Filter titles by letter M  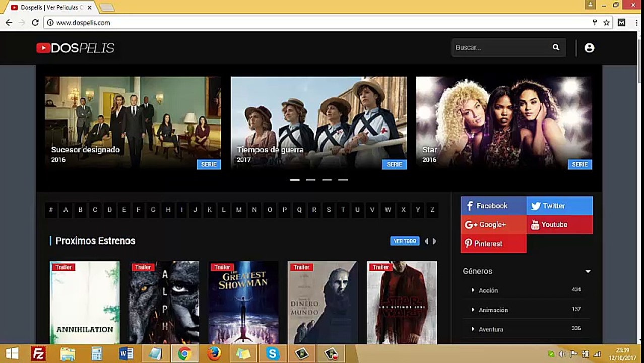pos(239,210)
